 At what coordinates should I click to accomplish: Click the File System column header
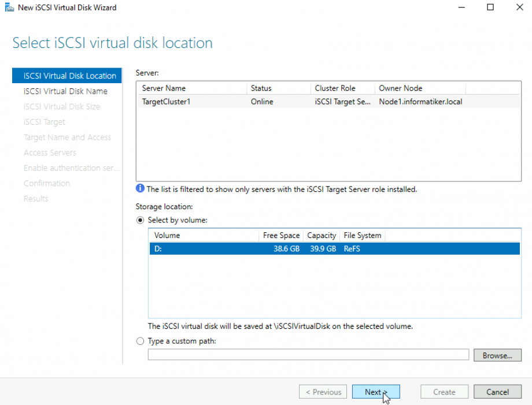362,235
